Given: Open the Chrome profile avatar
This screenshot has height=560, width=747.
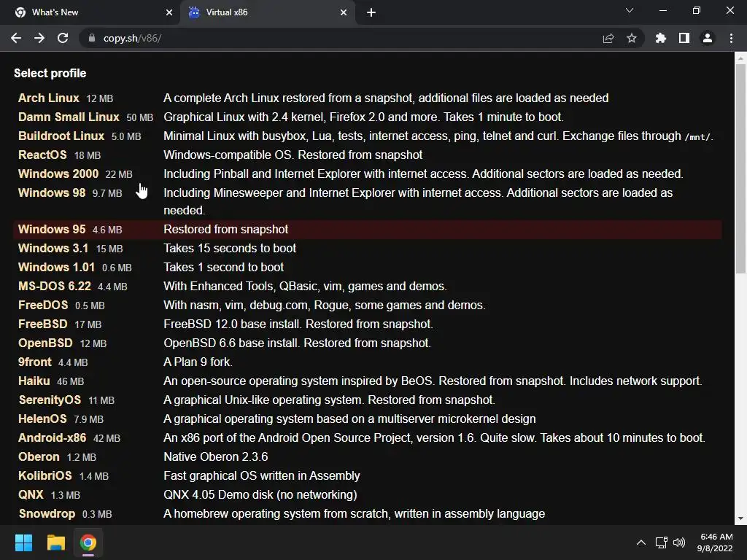Looking at the screenshot, I should [708, 38].
